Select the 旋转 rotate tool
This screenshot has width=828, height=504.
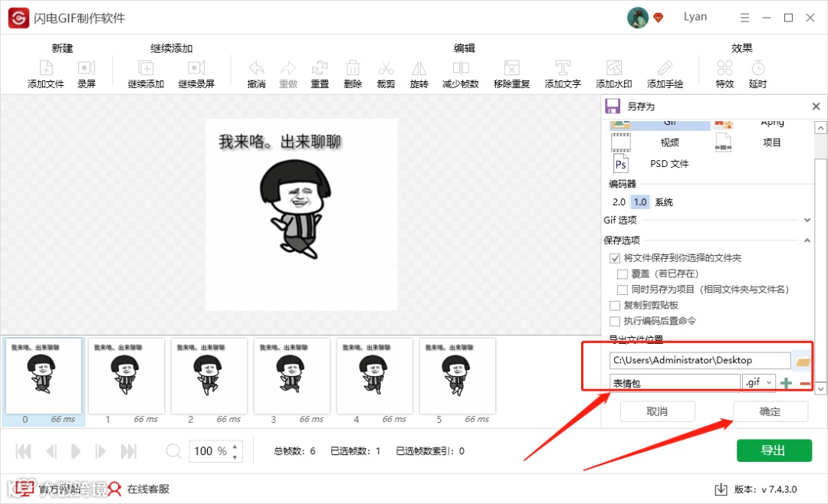(419, 68)
